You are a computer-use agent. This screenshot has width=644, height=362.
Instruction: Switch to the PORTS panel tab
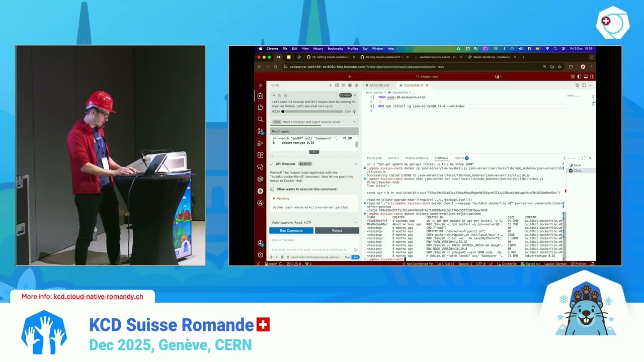click(x=461, y=158)
